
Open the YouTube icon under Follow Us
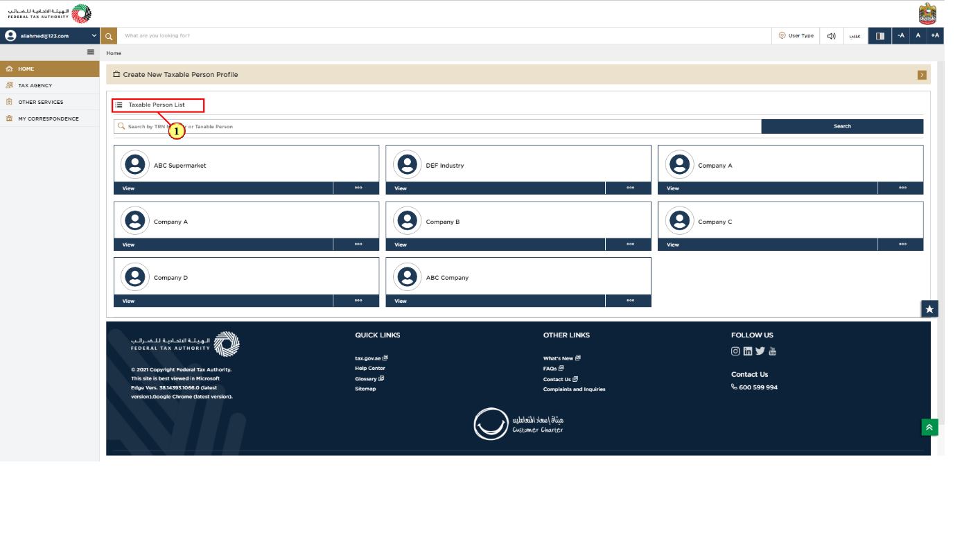coord(772,351)
